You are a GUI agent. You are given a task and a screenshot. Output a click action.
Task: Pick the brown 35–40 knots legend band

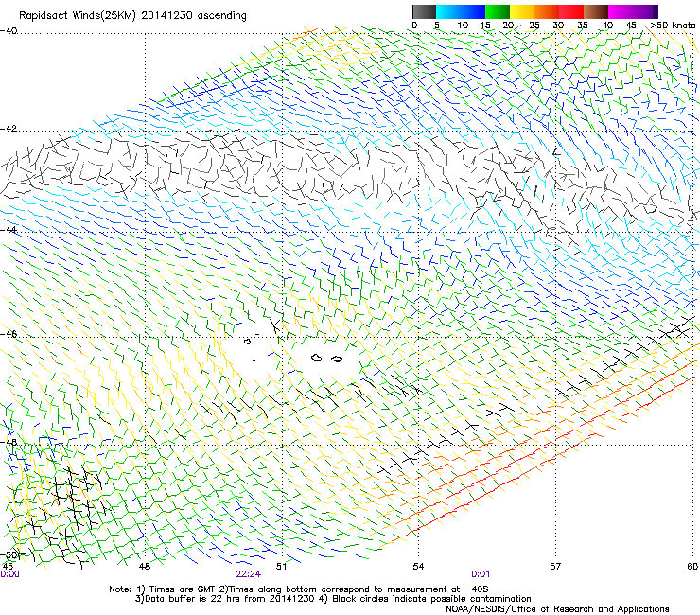tap(596, 11)
